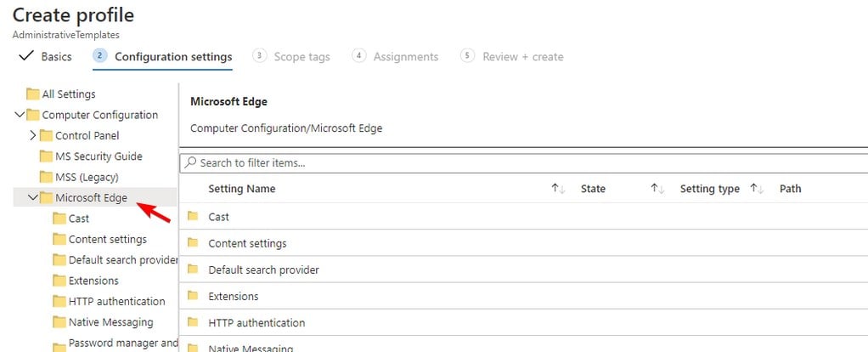Click the Path column header
Screen dimensions: 868x352
[790, 189]
